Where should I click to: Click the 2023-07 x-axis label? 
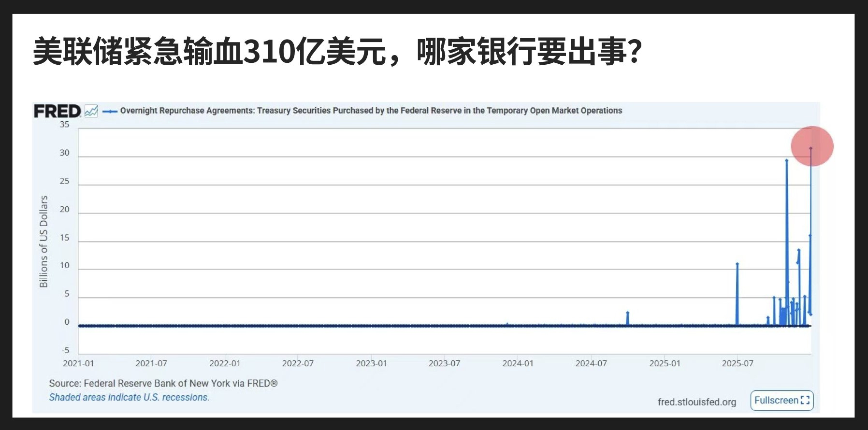[444, 363]
